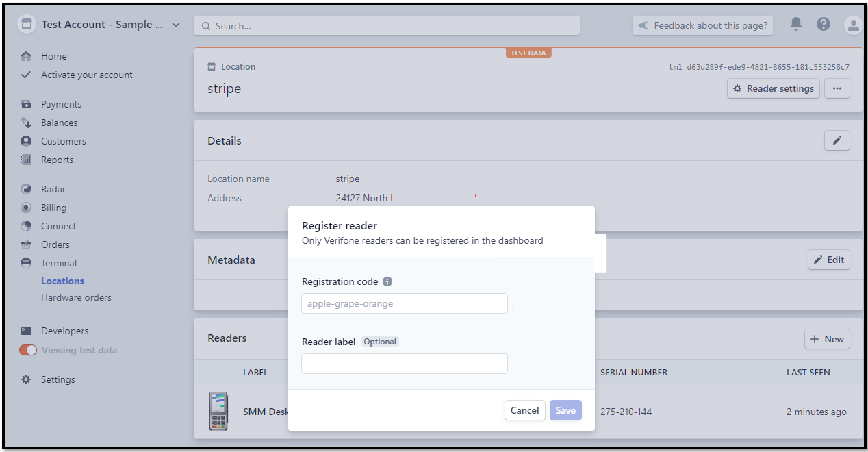Viewport: 868px width, 452px height.
Task: Click the location ID tml_d63d289f text
Action: 759,67
